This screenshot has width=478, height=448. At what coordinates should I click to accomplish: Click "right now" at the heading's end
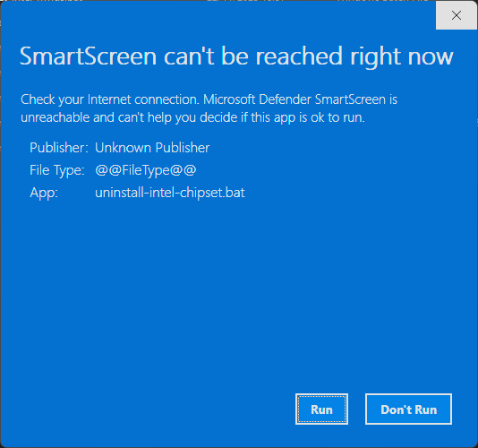(x=402, y=56)
